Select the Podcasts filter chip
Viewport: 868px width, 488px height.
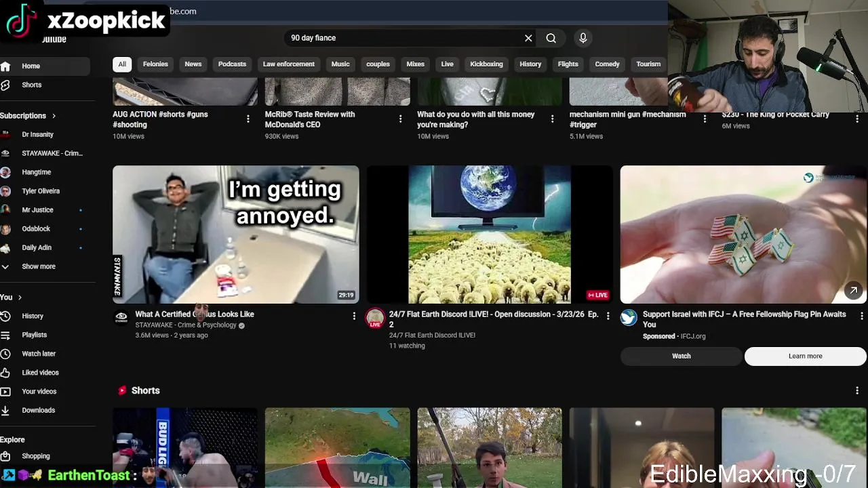(232, 64)
